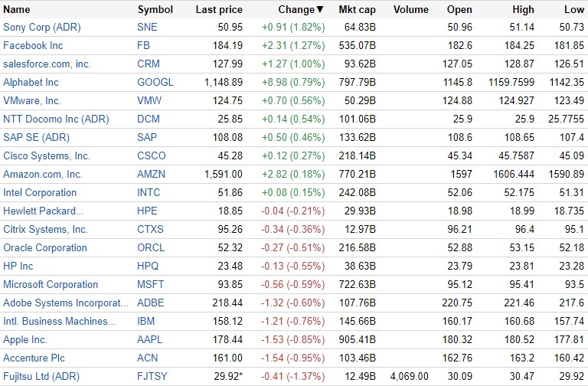The image size is (588, 386).
Task: Select the VMware, Inc. link
Action: pyautogui.click(x=32, y=100)
